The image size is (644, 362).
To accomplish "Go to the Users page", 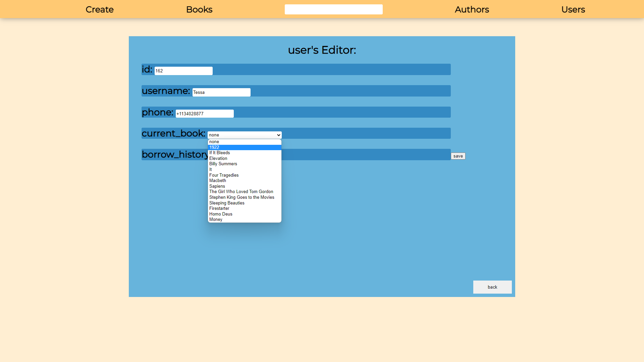I will click(573, 9).
